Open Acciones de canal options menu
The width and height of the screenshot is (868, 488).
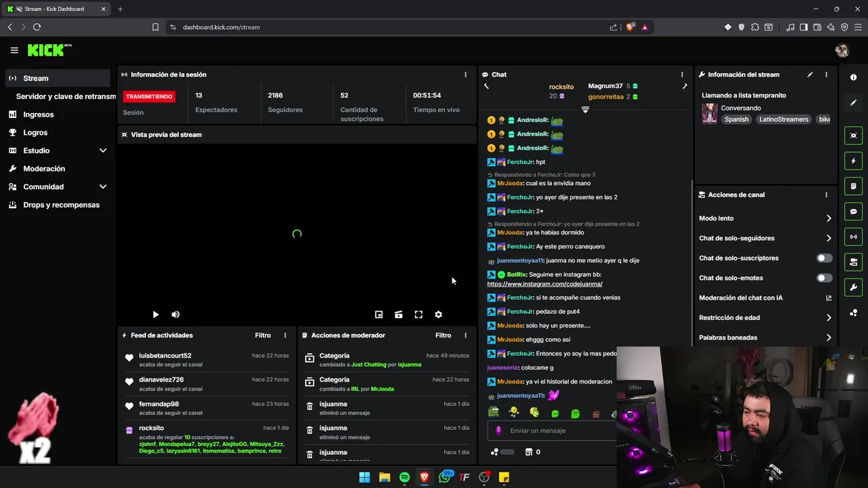[x=826, y=195]
